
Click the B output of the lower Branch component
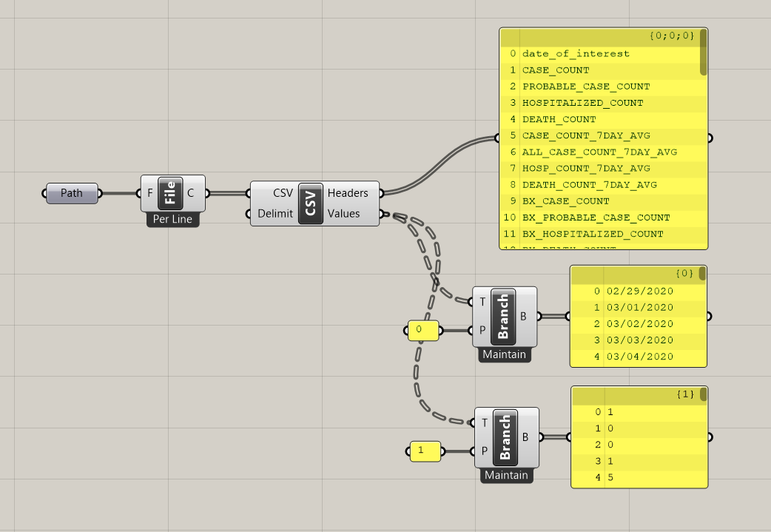click(x=540, y=437)
